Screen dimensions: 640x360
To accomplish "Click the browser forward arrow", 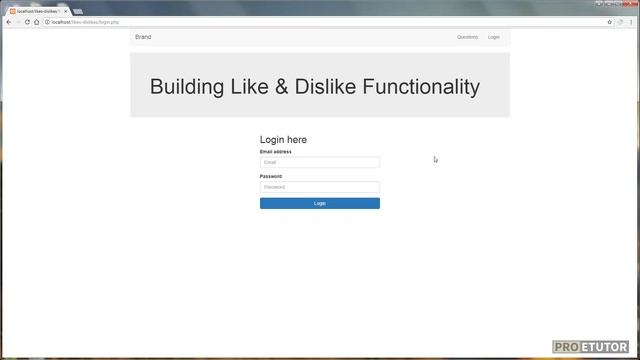I will [x=18, y=22].
